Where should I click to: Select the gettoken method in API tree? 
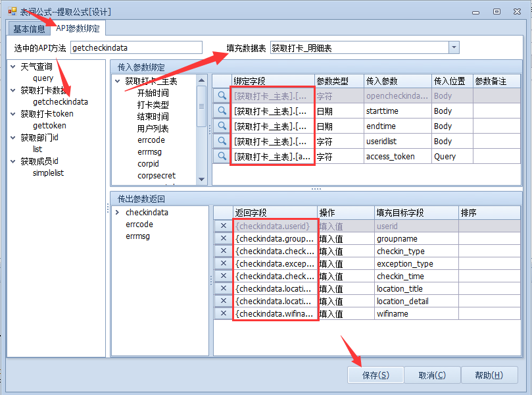pyautogui.click(x=49, y=126)
